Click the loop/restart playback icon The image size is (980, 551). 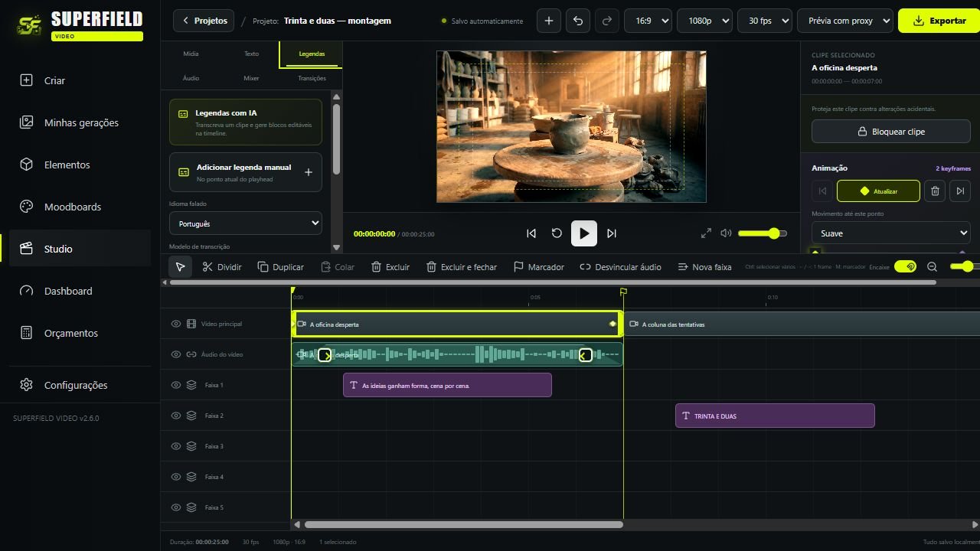point(557,233)
